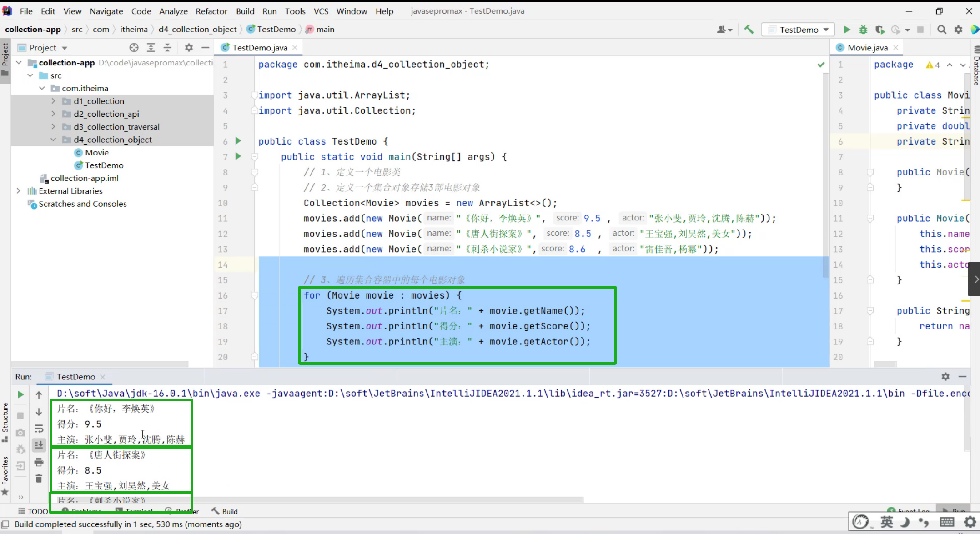The width and height of the screenshot is (980, 534).
Task: Click the Select Opened File target icon
Action: [134, 48]
